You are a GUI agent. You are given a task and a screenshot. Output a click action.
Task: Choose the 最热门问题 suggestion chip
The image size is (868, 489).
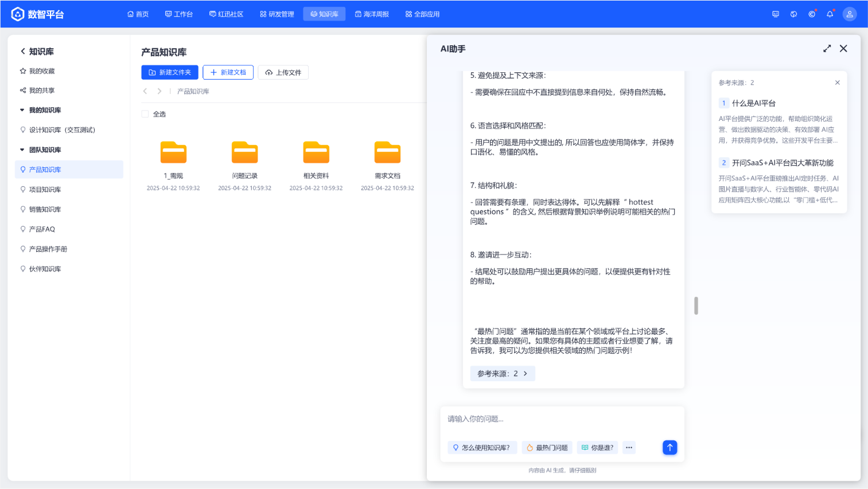coord(547,448)
